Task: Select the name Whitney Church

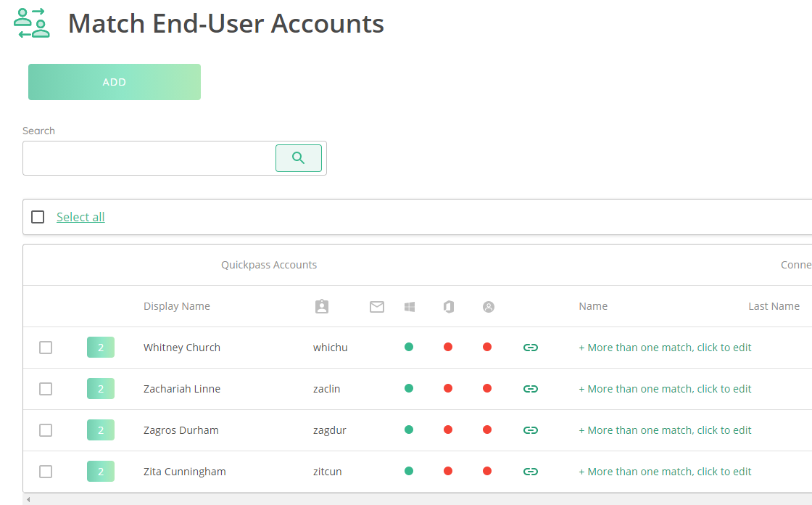Action: pyautogui.click(x=182, y=348)
